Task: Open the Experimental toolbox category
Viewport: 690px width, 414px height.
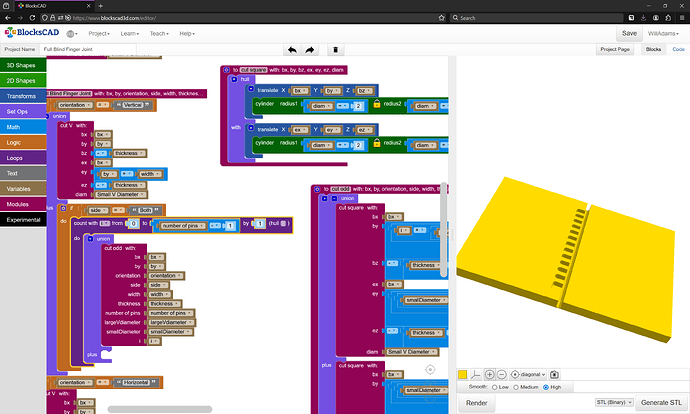Action: [23, 220]
